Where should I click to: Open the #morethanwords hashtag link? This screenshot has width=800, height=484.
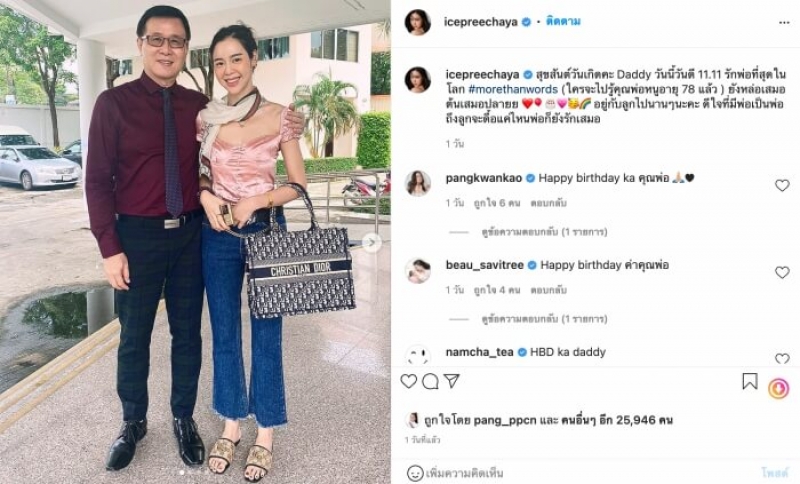(x=512, y=89)
